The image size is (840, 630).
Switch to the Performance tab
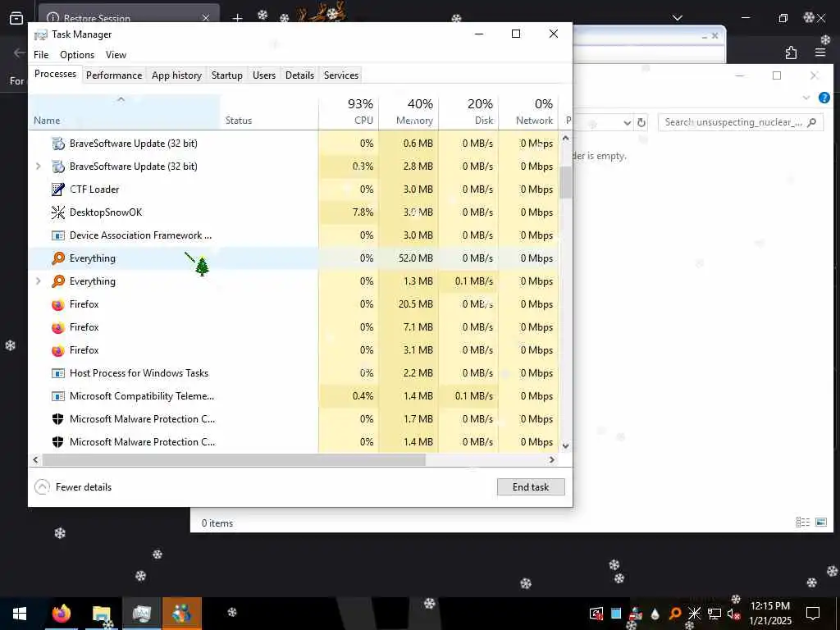point(114,75)
